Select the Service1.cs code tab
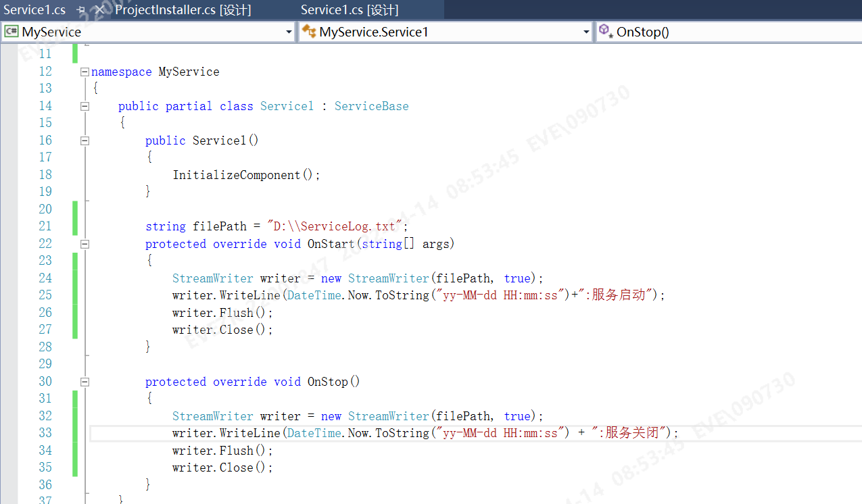The image size is (862, 504). [34, 9]
